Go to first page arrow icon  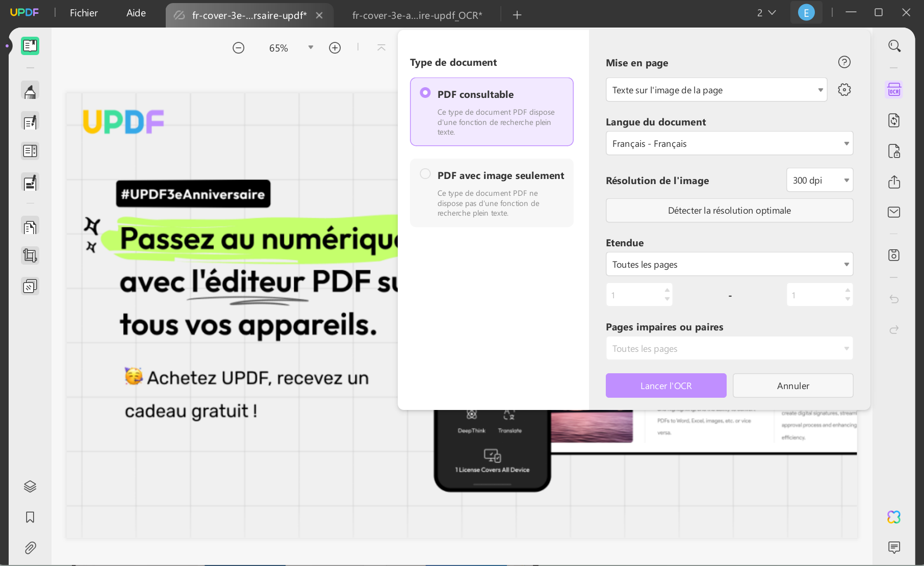click(x=381, y=47)
